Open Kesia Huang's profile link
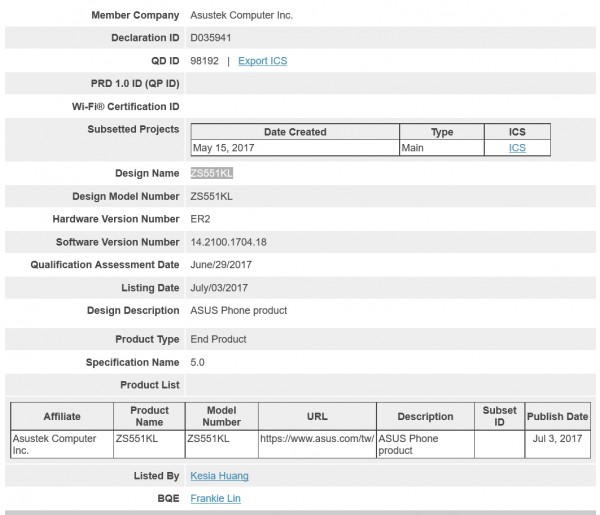This screenshot has width=600, height=515. 219,476
